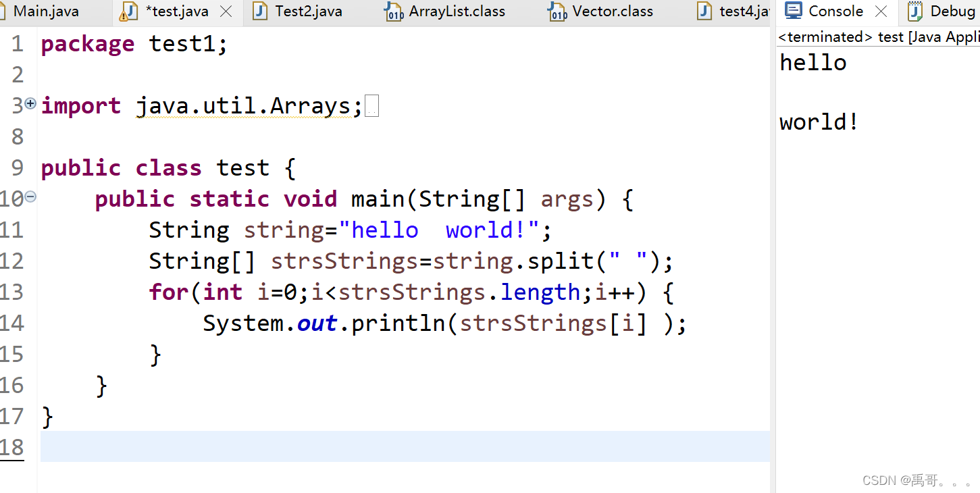Click the italic out field on line 14
Image resolution: width=980 pixels, height=493 pixels.
317,324
